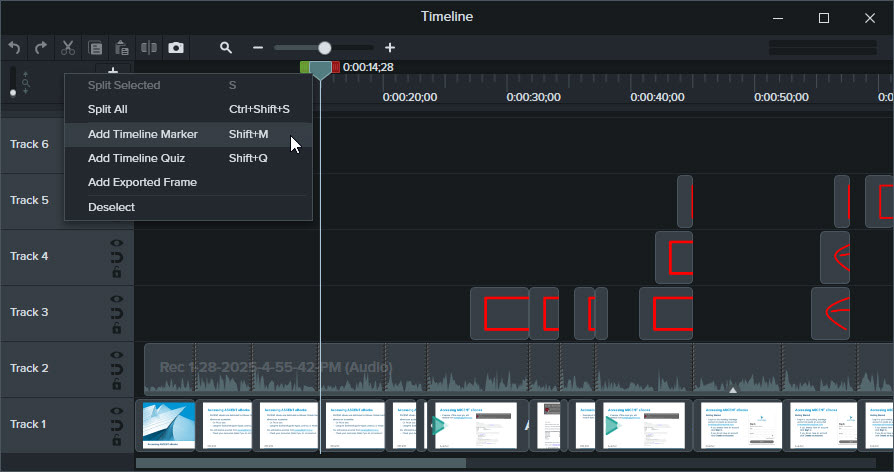Click the ruler at 0:00:20;00
The image size is (894, 472).
point(410,97)
